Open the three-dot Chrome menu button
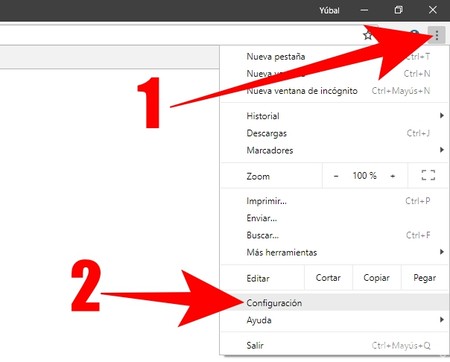The width and height of the screenshot is (450, 362). [x=437, y=35]
